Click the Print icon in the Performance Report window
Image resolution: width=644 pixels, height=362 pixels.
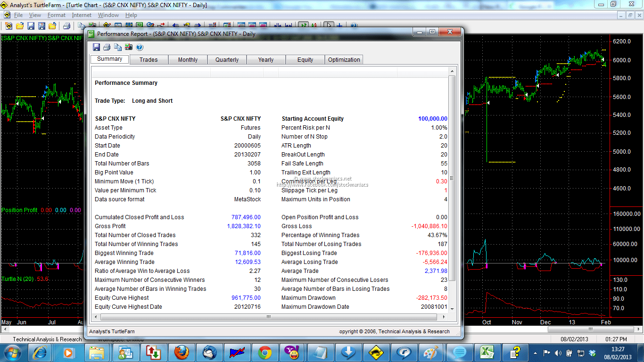[x=107, y=47]
